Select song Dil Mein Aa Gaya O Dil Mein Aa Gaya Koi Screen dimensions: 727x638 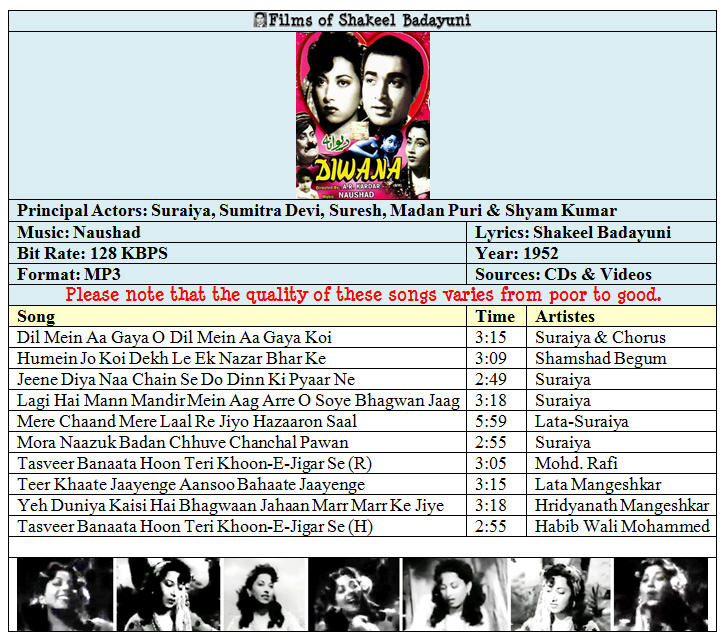coord(174,338)
